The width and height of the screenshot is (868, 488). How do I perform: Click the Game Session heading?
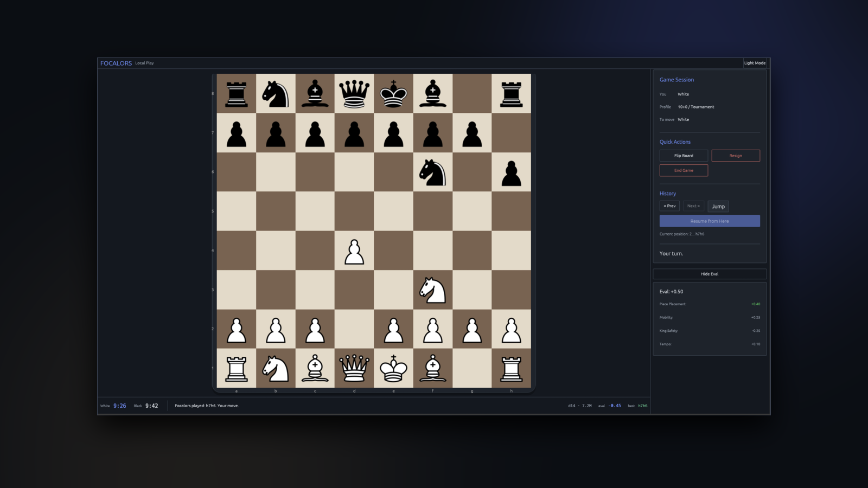pyautogui.click(x=676, y=80)
